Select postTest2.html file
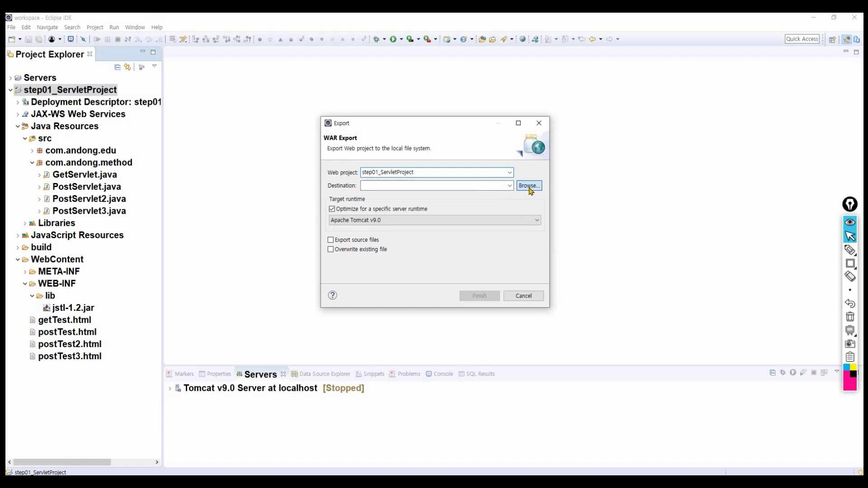 click(70, 344)
